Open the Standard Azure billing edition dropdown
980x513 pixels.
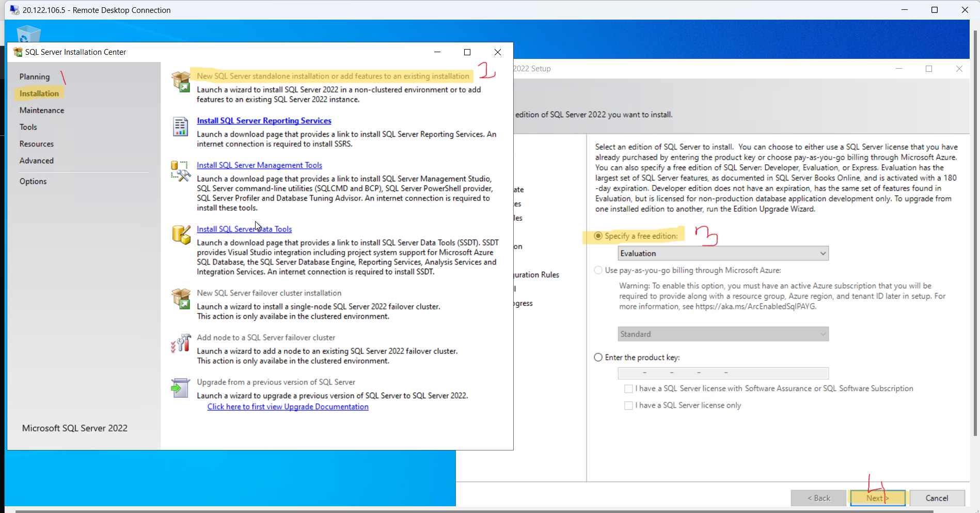pos(723,334)
